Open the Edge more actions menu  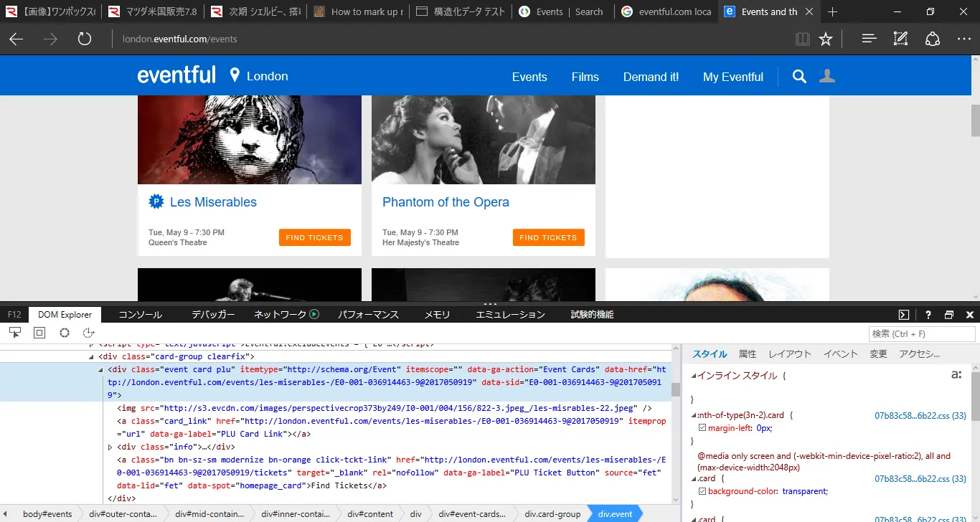click(963, 39)
